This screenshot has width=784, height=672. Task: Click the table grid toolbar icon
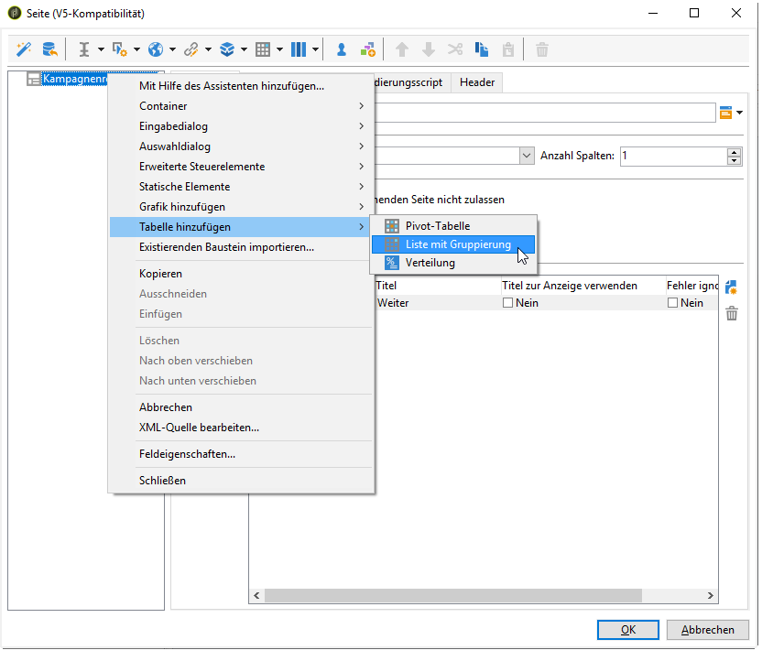pos(263,49)
